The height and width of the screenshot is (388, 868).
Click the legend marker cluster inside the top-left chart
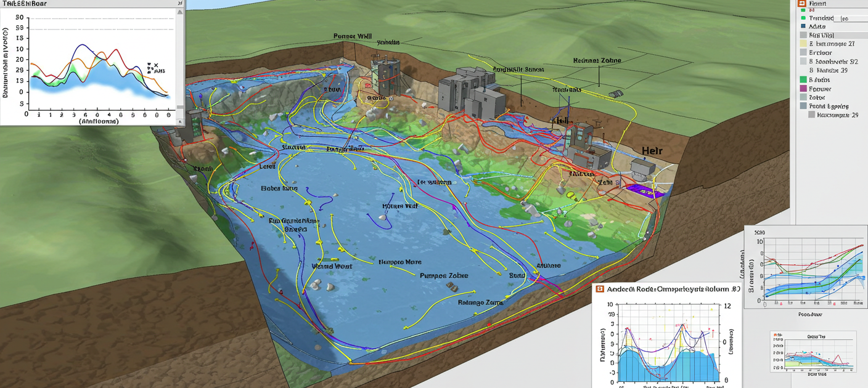coord(152,68)
